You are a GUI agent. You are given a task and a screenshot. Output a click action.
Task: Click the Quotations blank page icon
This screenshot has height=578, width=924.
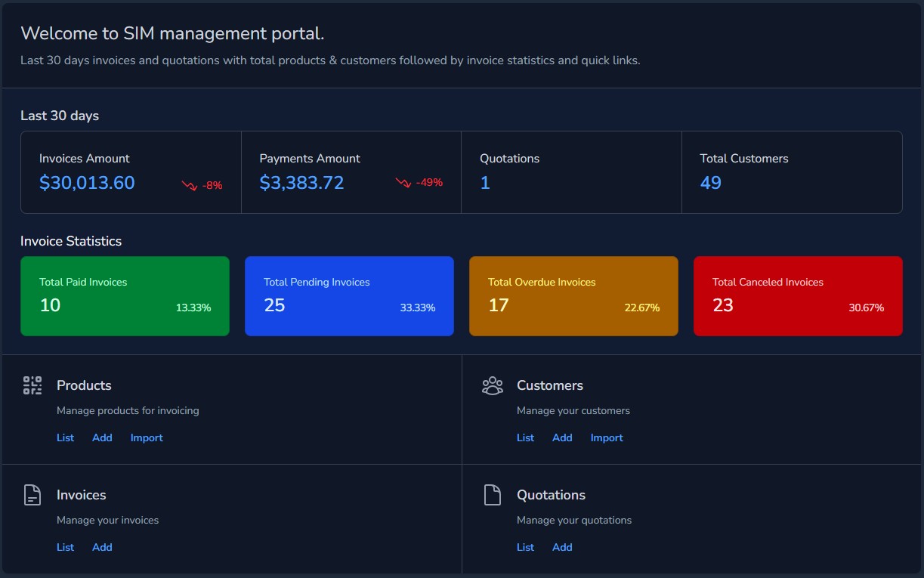click(492, 495)
